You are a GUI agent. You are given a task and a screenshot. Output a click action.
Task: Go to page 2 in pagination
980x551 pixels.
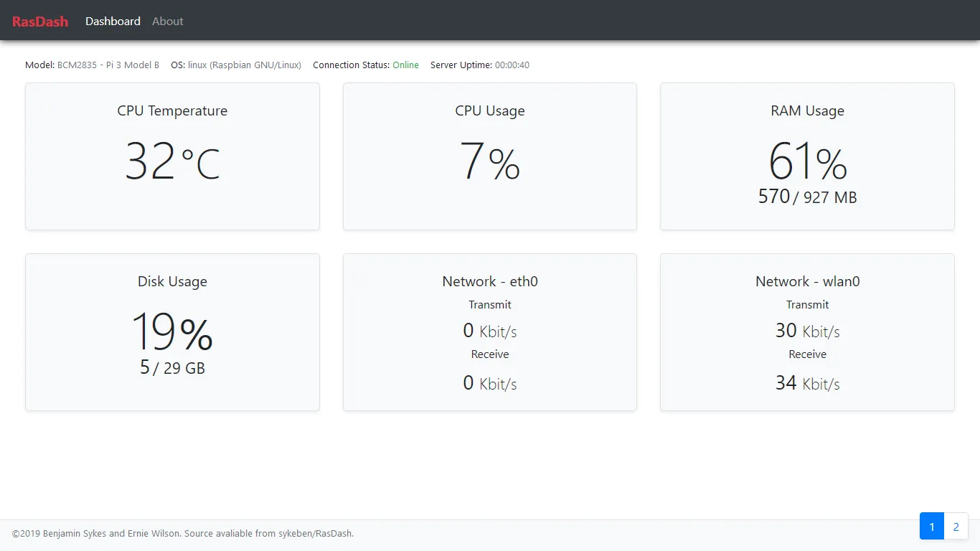(x=956, y=527)
